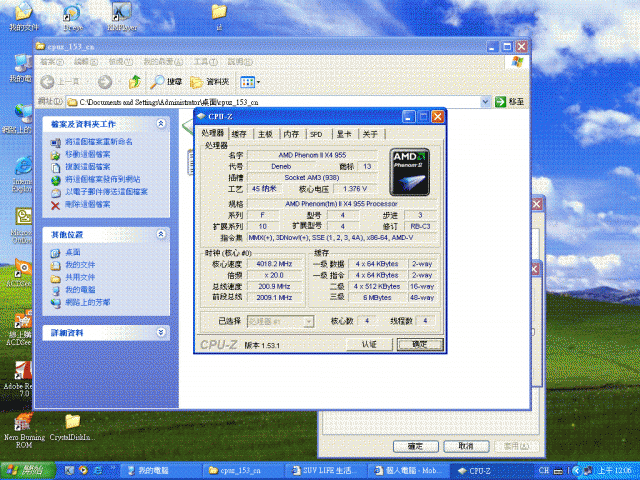Open the 編輯(E) menu in Explorer

pyautogui.click(x=86, y=62)
